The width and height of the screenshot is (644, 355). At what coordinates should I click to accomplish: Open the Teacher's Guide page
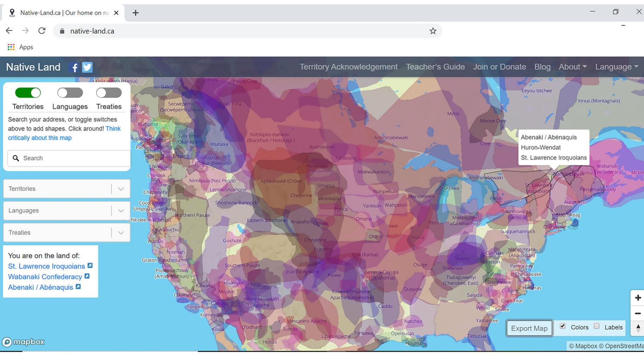click(435, 67)
